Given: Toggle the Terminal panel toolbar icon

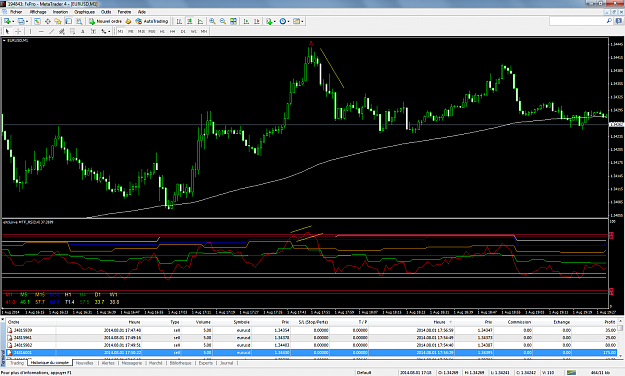Looking at the screenshot, I should click(69, 21).
